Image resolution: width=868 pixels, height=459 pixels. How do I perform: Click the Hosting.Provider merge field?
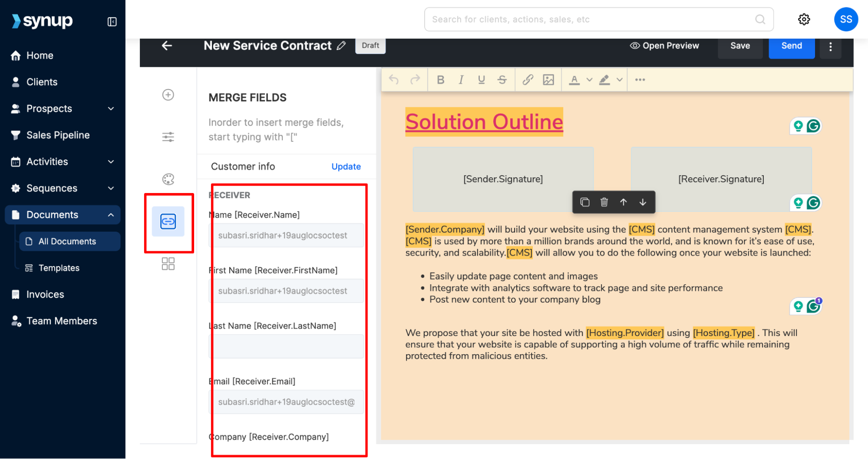pyautogui.click(x=625, y=333)
